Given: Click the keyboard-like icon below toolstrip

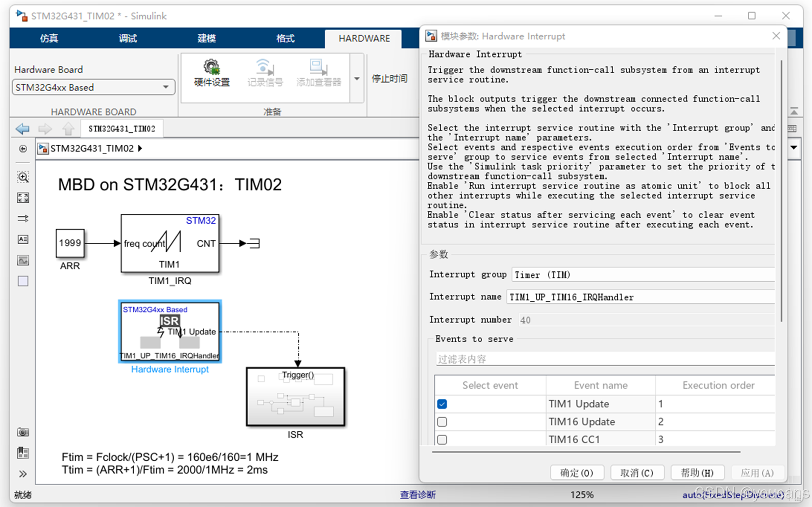Looking at the screenshot, I should point(792,129).
